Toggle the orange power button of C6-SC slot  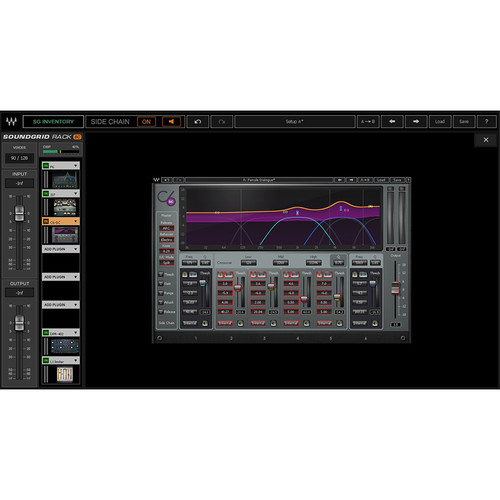pos(46,221)
